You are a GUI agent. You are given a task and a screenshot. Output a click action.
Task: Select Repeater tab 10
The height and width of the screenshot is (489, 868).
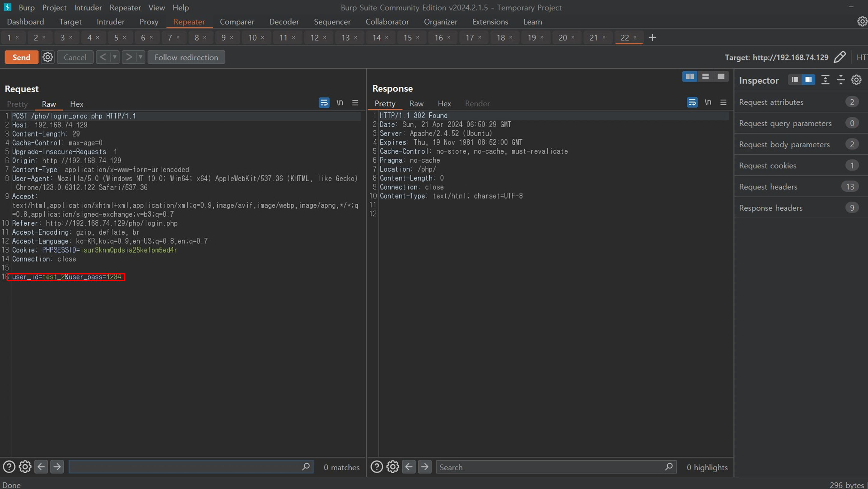pos(252,38)
